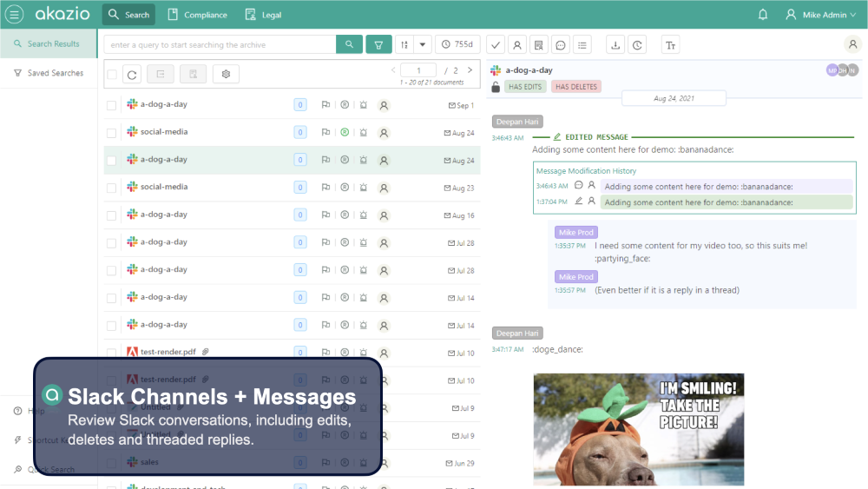Image resolution: width=868 pixels, height=489 pixels.
Task: Toggle the select-all checkbox in the results header
Action: pyautogui.click(x=112, y=74)
